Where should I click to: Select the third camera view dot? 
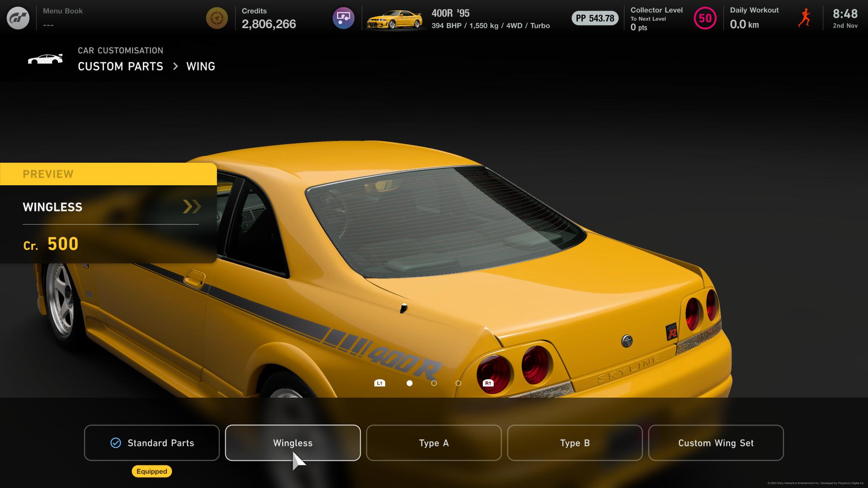[458, 383]
